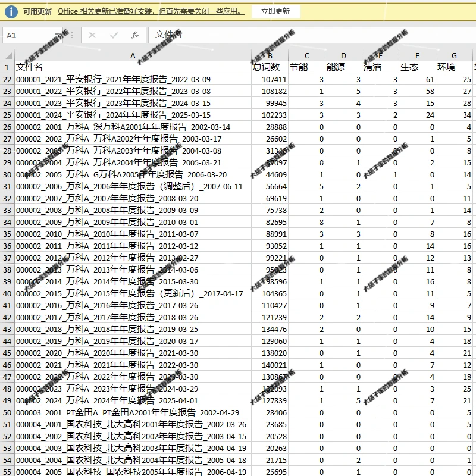Click header cell 生态
This screenshot has width=476, height=476.
(418, 67)
